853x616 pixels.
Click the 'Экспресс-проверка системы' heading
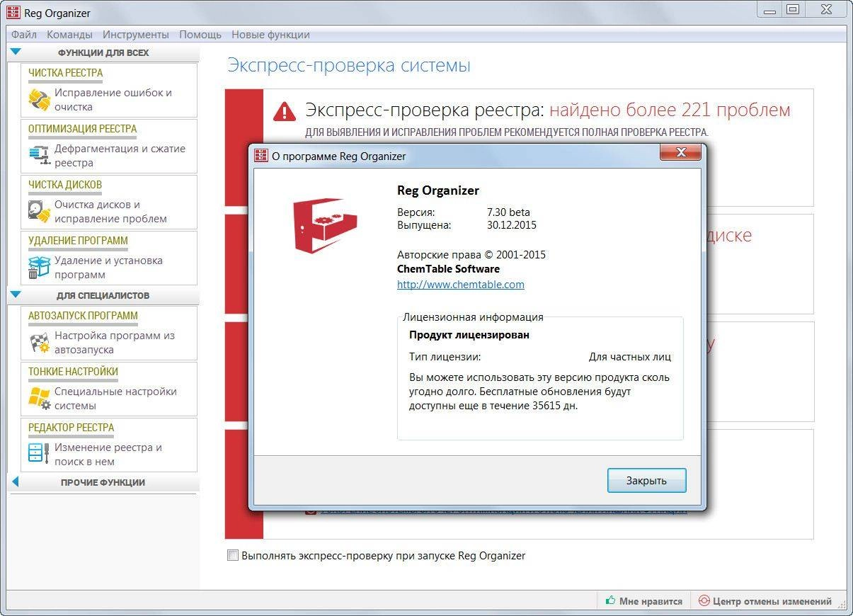pos(349,66)
